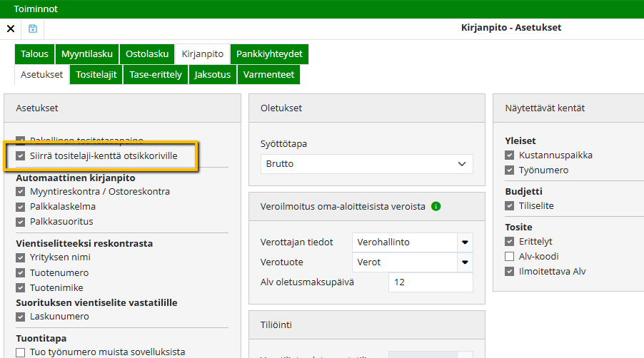Screen dimensions: 644x358
Task: Open the Verottajan tiedot dropdown arrow
Action: (x=466, y=242)
